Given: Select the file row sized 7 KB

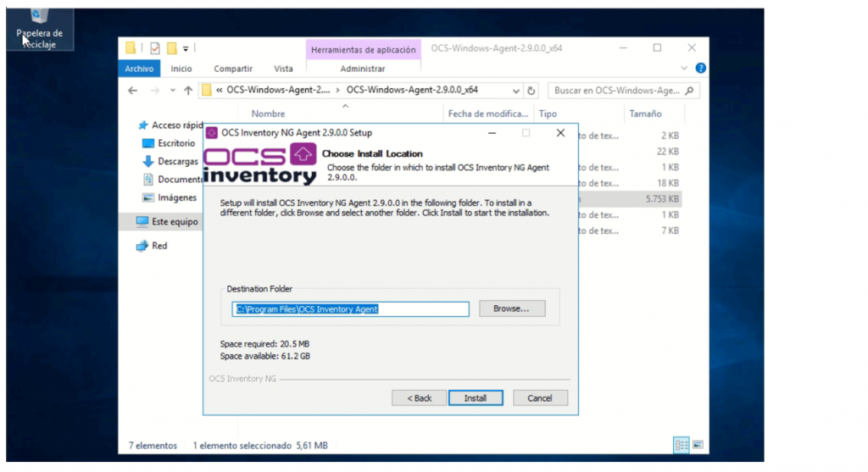Looking at the screenshot, I should click(x=630, y=230).
